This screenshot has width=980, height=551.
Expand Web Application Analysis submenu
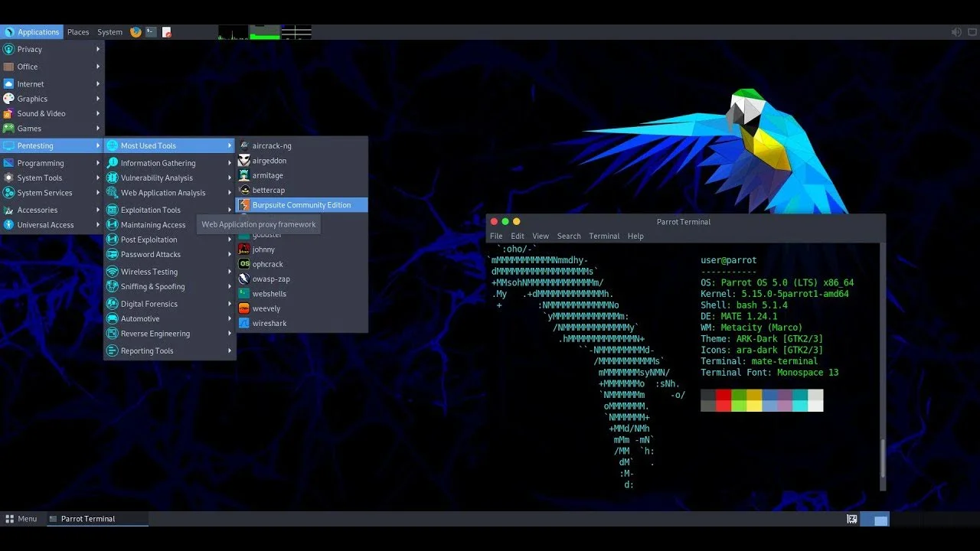170,193
